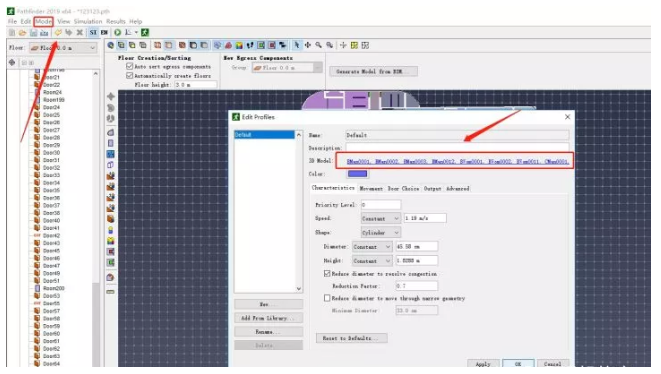Toggle the ST mode button

(93, 32)
